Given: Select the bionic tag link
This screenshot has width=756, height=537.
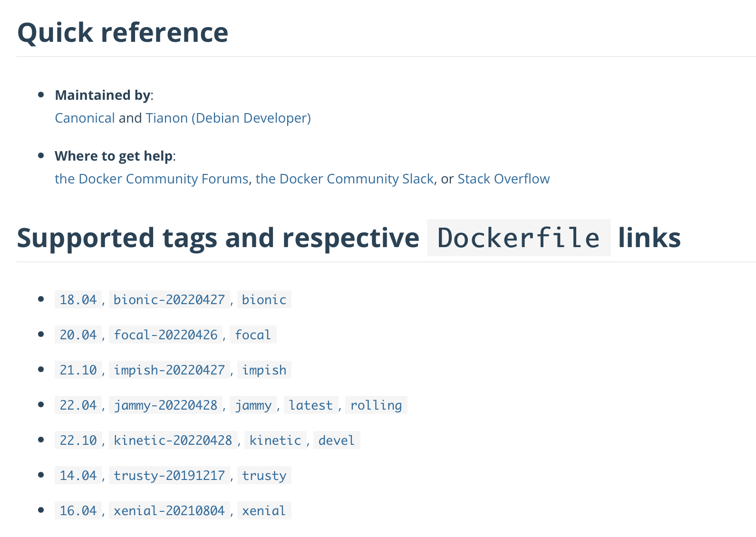Looking at the screenshot, I should point(264,300).
